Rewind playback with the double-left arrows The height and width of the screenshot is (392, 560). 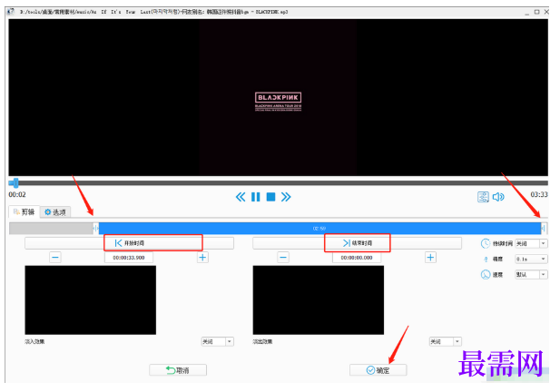coord(241,197)
